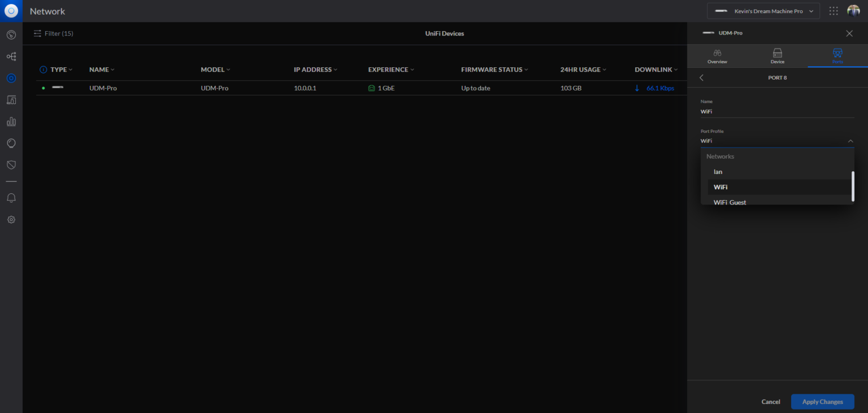Sort by NAME column
The image size is (868, 413).
(x=102, y=69)
